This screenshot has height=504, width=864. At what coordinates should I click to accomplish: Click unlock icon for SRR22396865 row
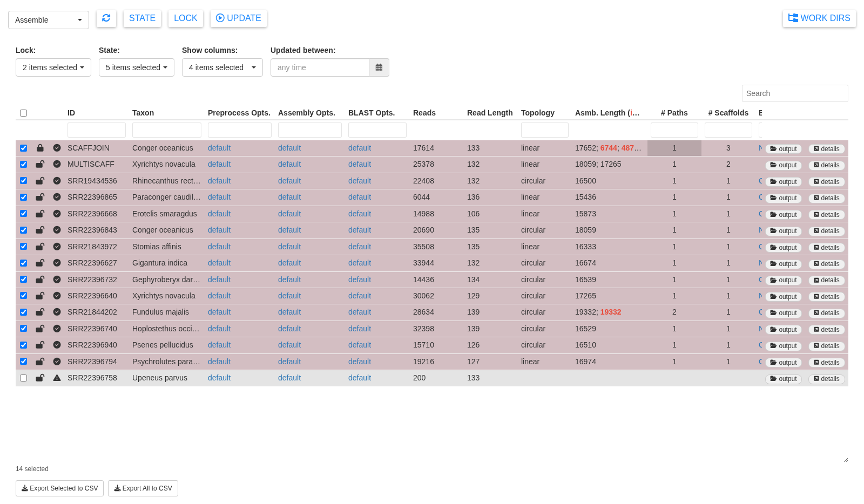[x=40, y=197]
